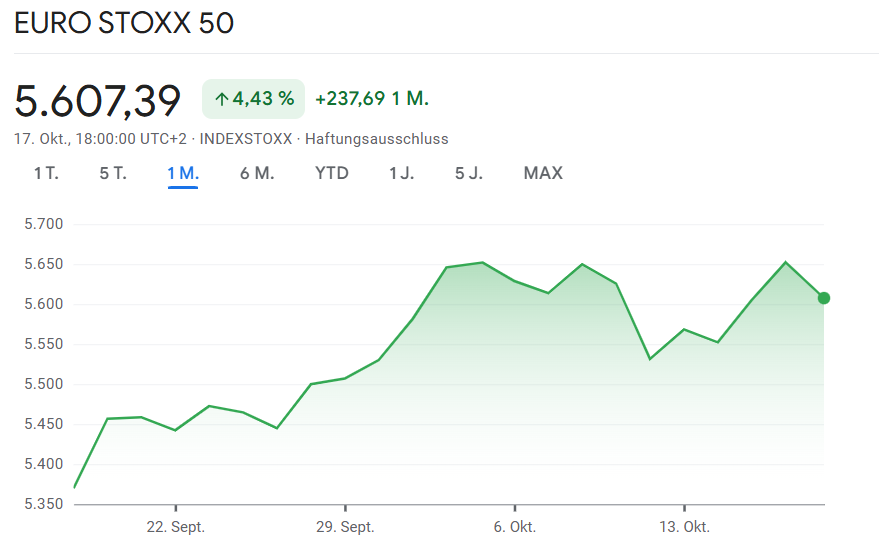Click the +237,69 1 M. change text
This screenshot has height=539, width=879.
pos(371,99)
